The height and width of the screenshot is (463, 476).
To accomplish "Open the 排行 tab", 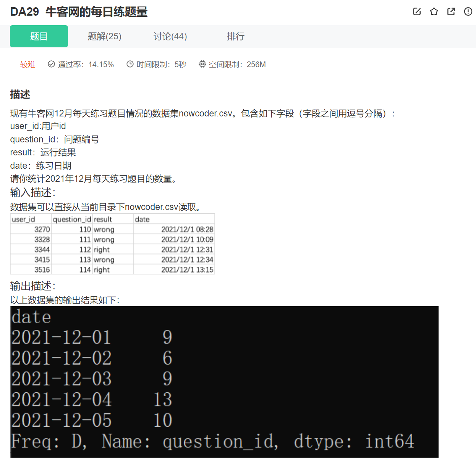I will (x=235, y=36).
